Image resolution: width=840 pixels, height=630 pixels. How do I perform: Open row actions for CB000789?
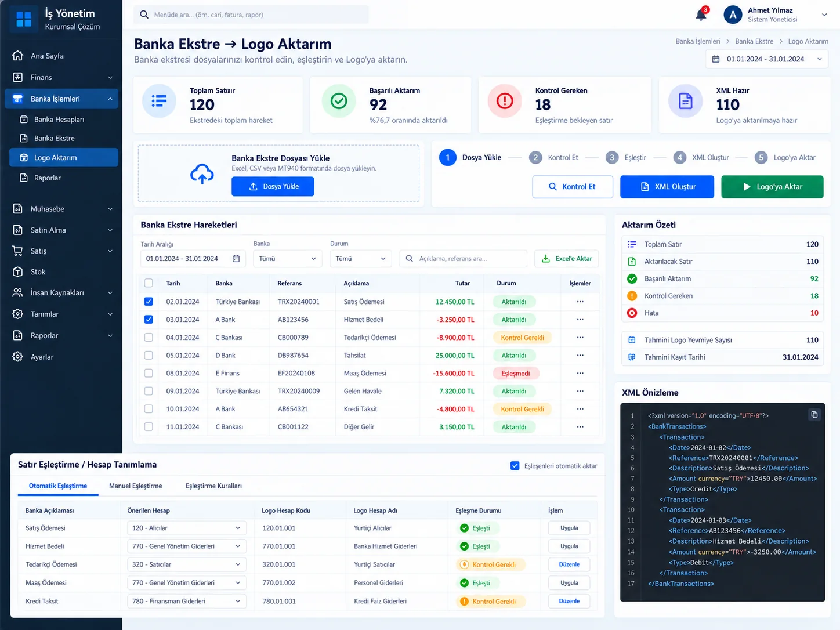point(580,338)
